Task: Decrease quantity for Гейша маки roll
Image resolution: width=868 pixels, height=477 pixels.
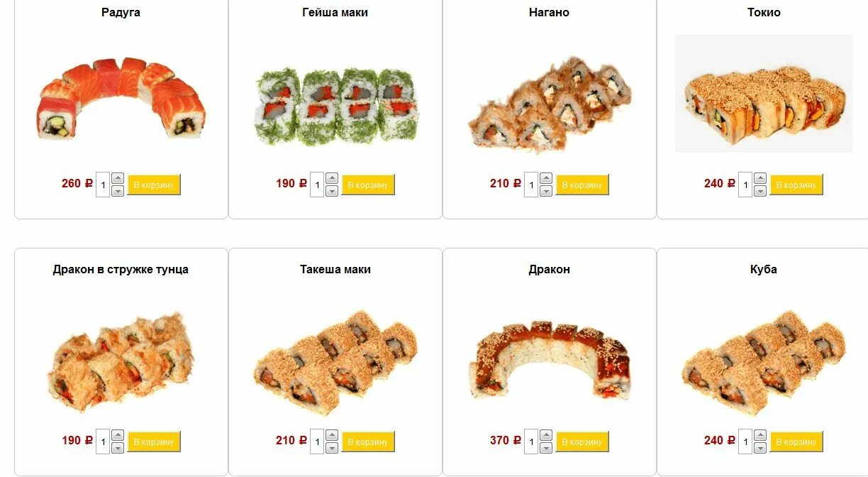Action: [332, 191]
